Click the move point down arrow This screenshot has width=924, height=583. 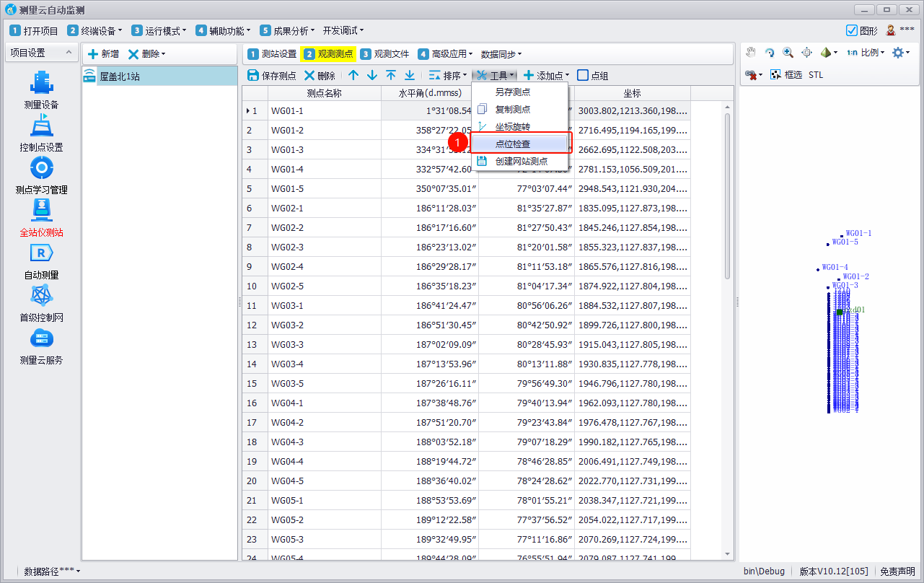click(372, 75)
